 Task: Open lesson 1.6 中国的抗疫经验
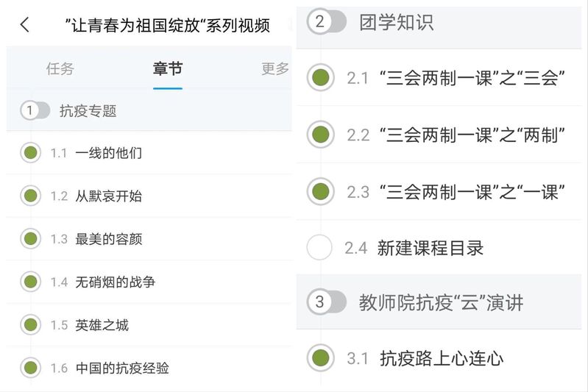click(x=122, y=368)
